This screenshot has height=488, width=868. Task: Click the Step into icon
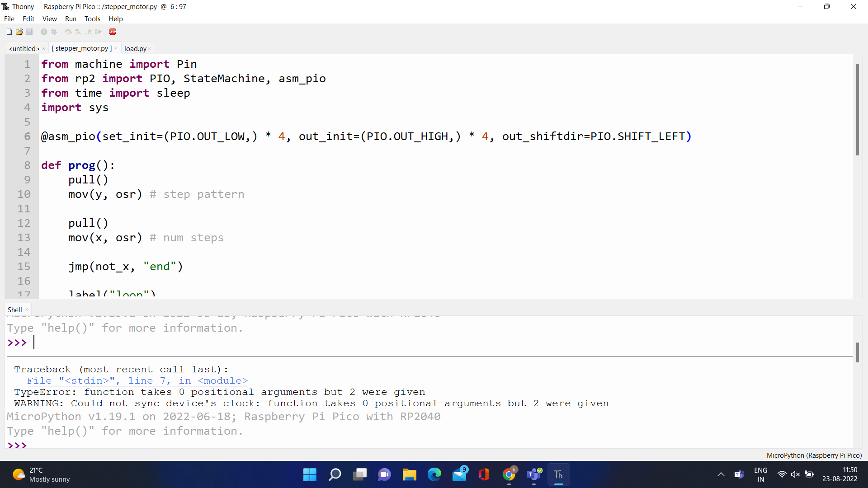[x=77, y=32]
